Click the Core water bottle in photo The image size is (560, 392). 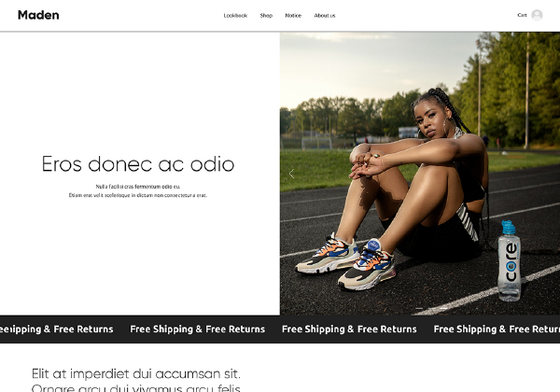point(510,261)
